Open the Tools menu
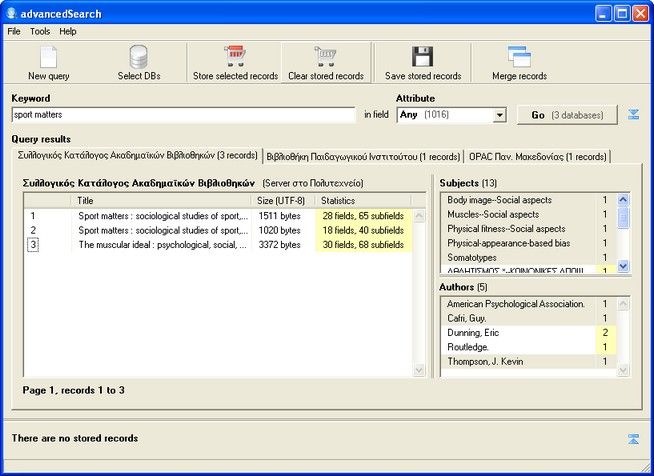654x476 pixels. pos(40,31)
